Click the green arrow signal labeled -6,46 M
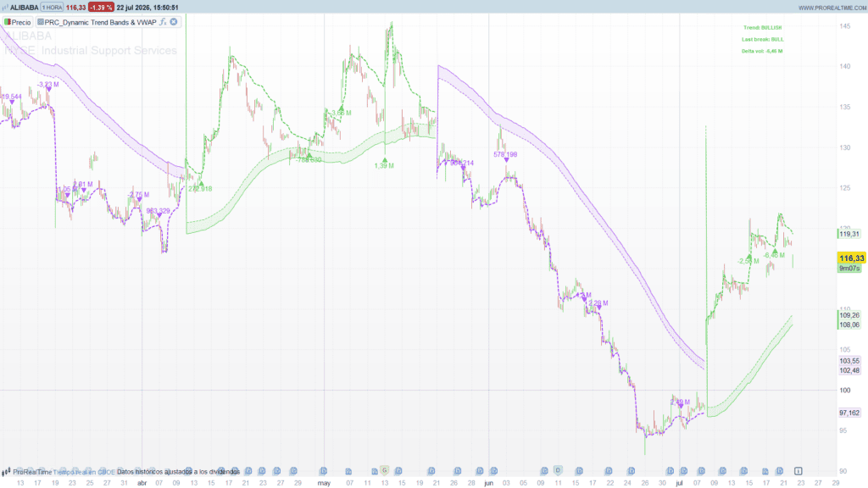Viewport: 868px width, 488px height. click(x=775, y=252)
